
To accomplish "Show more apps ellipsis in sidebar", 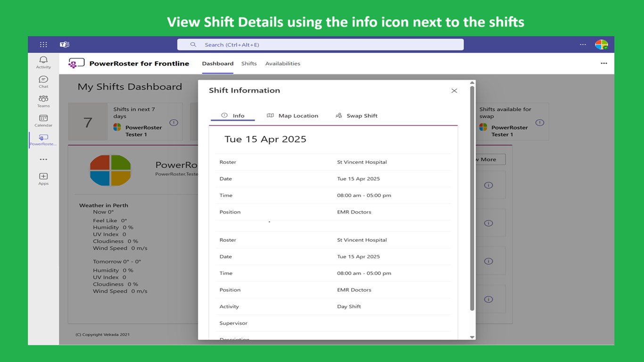I will pos(43,159).
